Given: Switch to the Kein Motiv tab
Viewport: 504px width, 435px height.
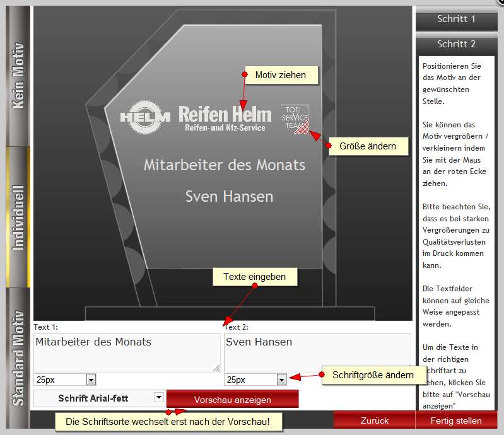Looking at the screenshot, I should (18, 76).
